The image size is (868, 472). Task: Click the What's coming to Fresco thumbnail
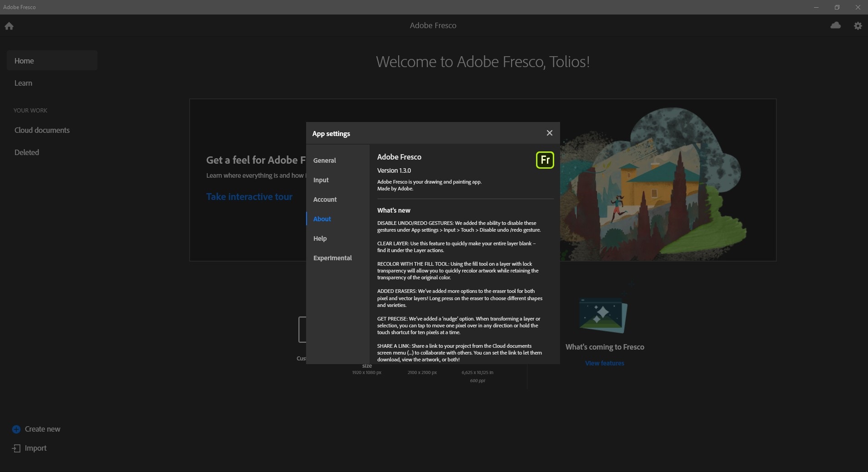tap(603, 316)
